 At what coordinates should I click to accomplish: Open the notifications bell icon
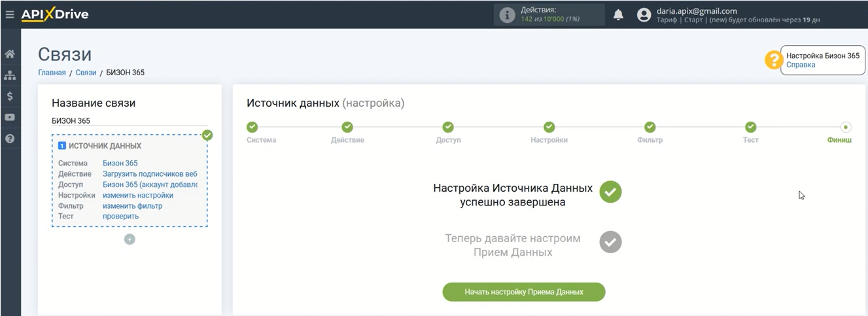coord(618,15)
